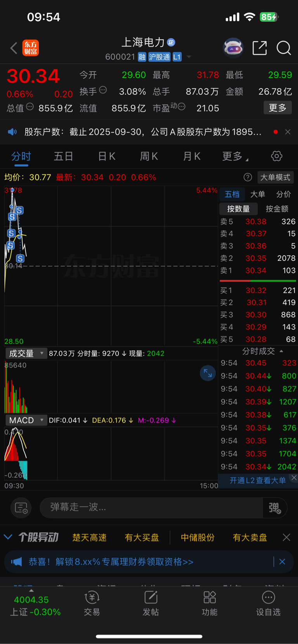The height and width of the screenshot is (644, 298).
Task: Tap the 融 margin trading badge
Action: pos(142,57)
